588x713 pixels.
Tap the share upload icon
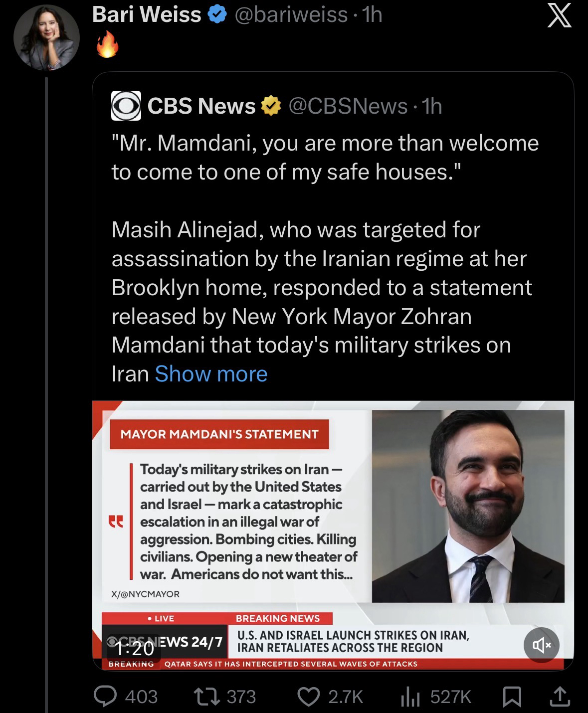tap(559, 697)
